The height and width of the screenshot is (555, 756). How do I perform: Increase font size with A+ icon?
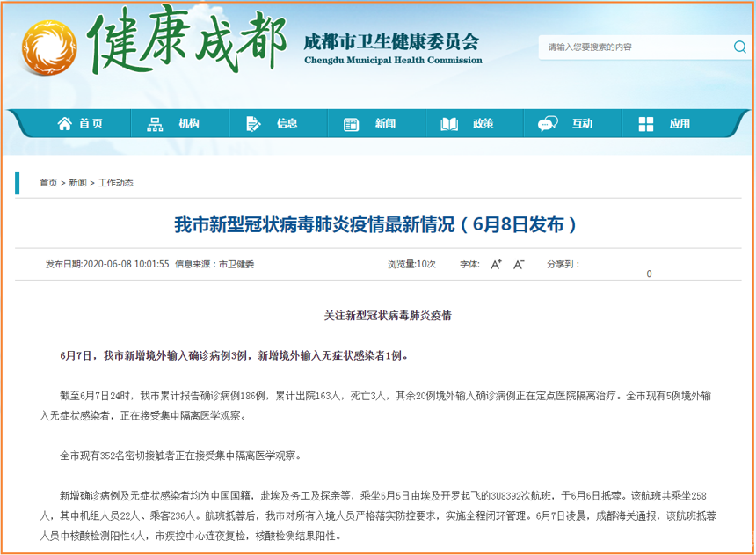[496, 265]
